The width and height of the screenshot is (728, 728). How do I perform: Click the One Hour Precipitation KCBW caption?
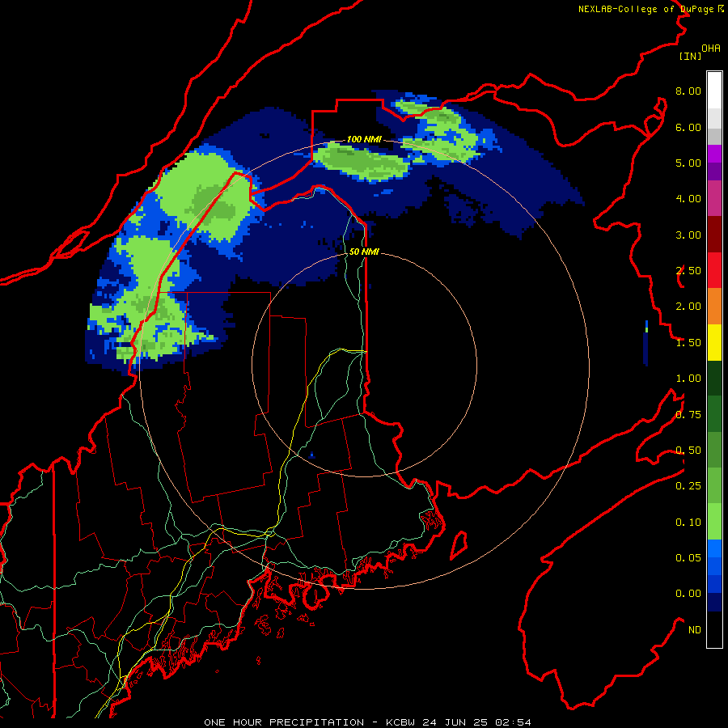[367, 722]
